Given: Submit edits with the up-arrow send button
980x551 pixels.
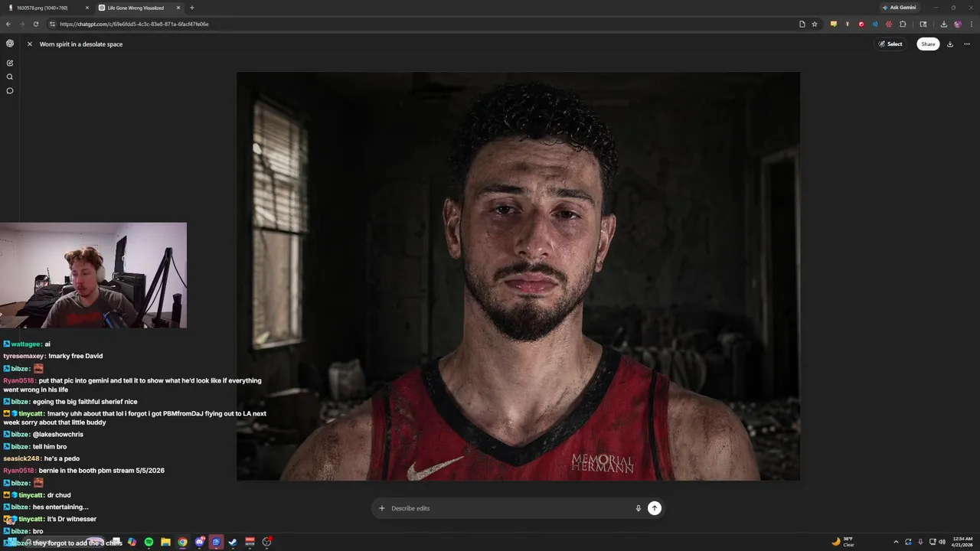Looking at the screenshot, I should pyautogui.click(x=655, y=508).
